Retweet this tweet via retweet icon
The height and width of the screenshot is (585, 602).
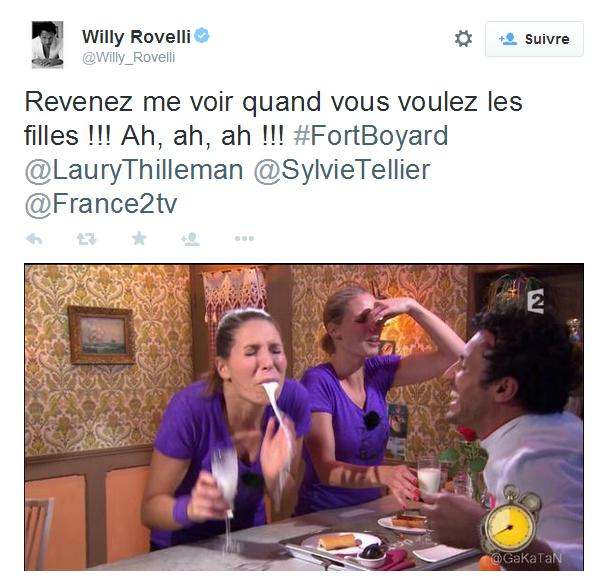(x=86, y=239)
